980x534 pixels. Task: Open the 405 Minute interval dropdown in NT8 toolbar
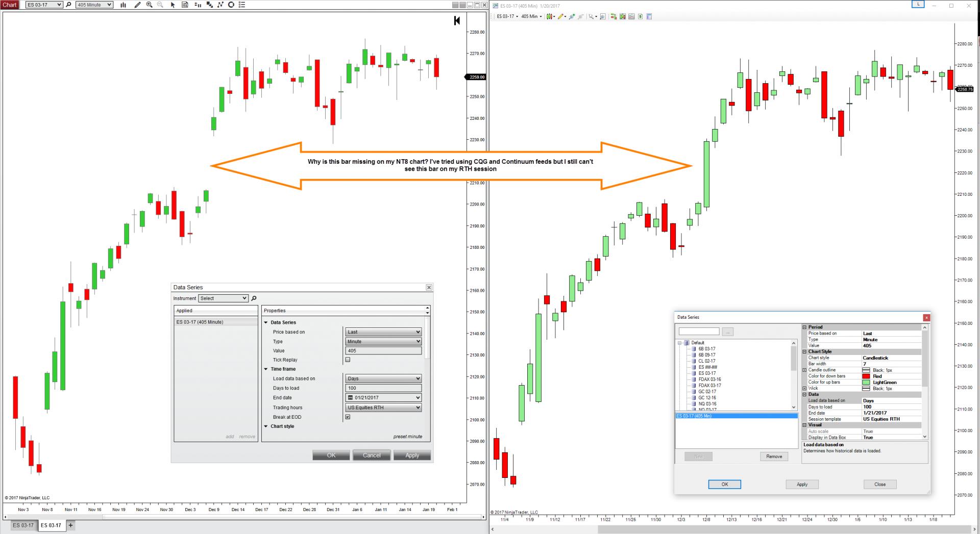(94, 5)
